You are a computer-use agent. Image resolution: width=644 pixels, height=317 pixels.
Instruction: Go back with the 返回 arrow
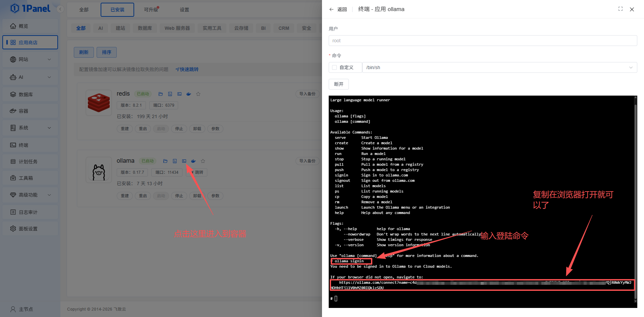coord(338,9)
